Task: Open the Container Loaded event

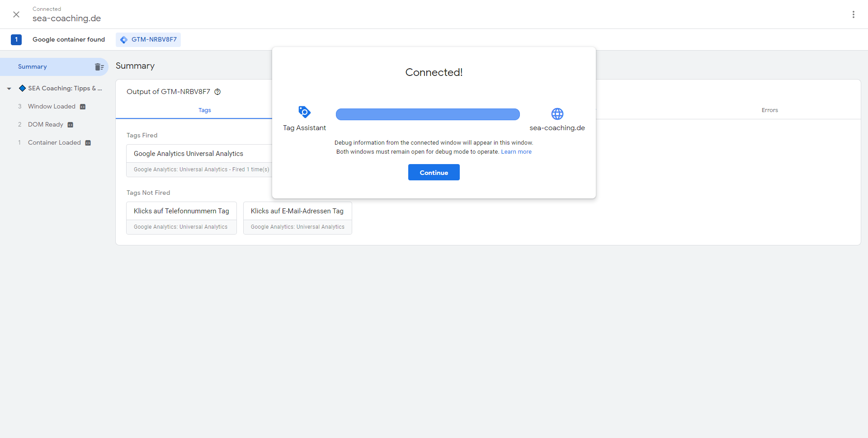Action: pos(54,143)
